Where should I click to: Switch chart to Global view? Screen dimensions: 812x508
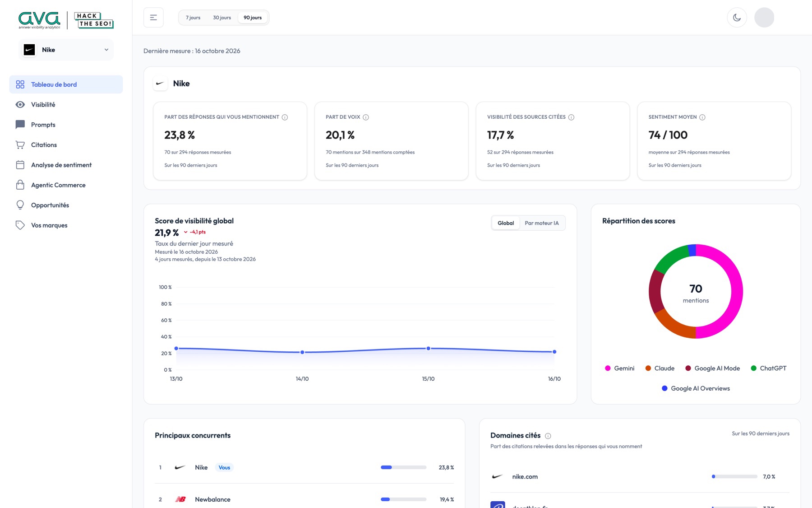[506, 223]
